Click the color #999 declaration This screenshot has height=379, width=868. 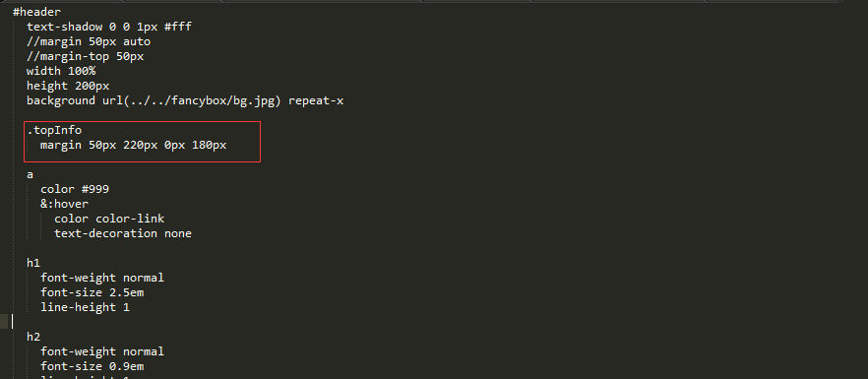coord(75,189)
